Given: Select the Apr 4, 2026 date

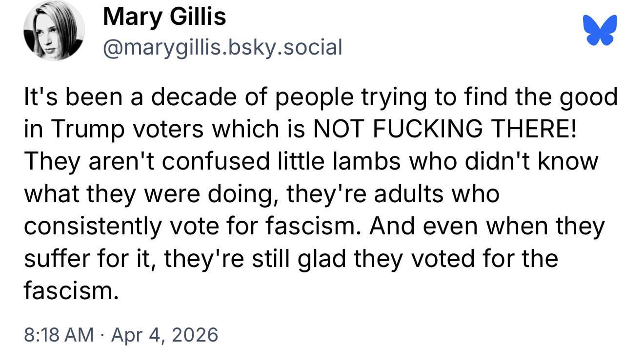Looking at the screenshot, I should [x=164, y=335].
